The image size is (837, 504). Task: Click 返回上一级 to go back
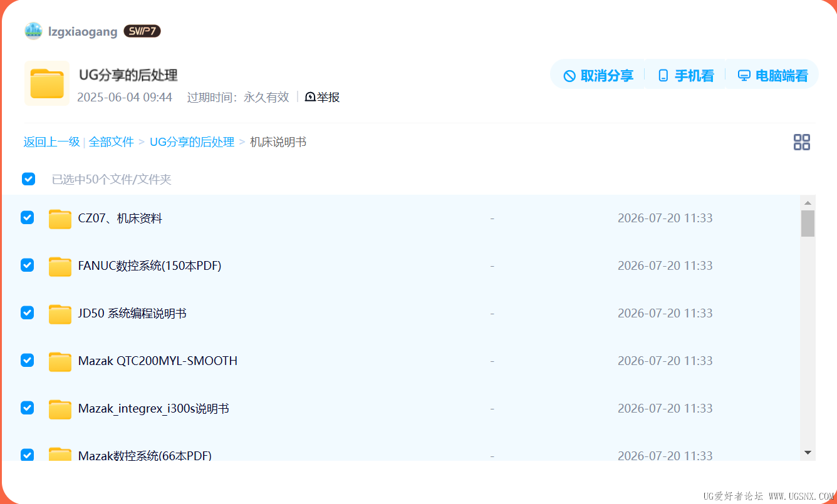[x=52, y=142]
